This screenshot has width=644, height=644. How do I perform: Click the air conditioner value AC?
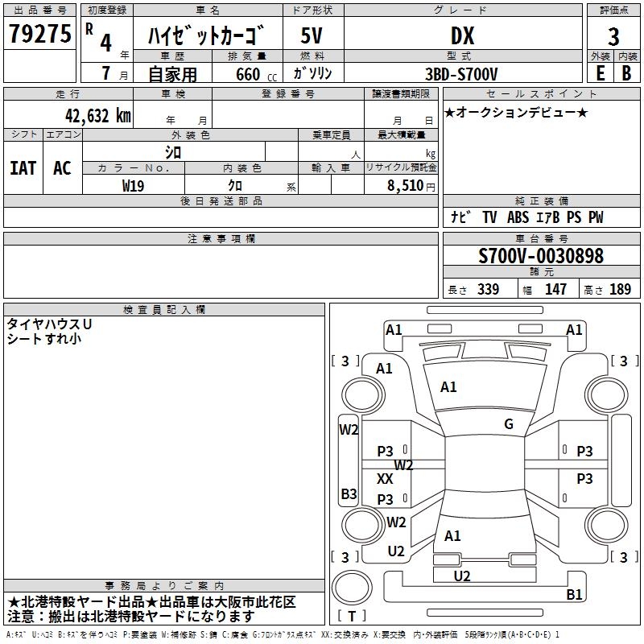(63, 168)
